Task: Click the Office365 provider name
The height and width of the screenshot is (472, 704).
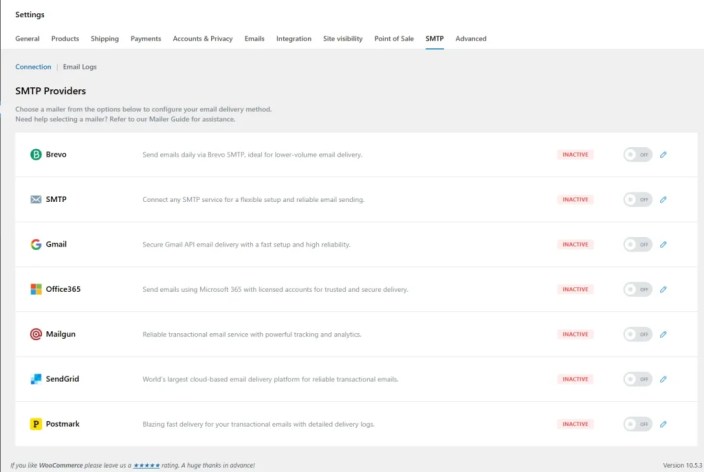Action: [x=63, y=289]
